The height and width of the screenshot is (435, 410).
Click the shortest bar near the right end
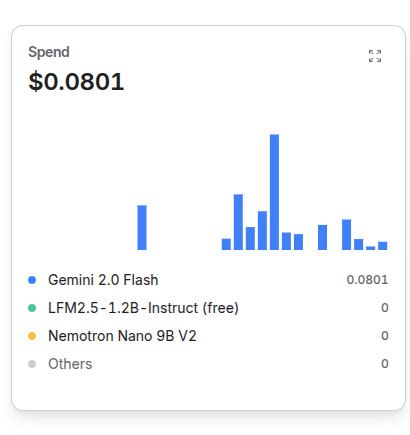[370, 248]
